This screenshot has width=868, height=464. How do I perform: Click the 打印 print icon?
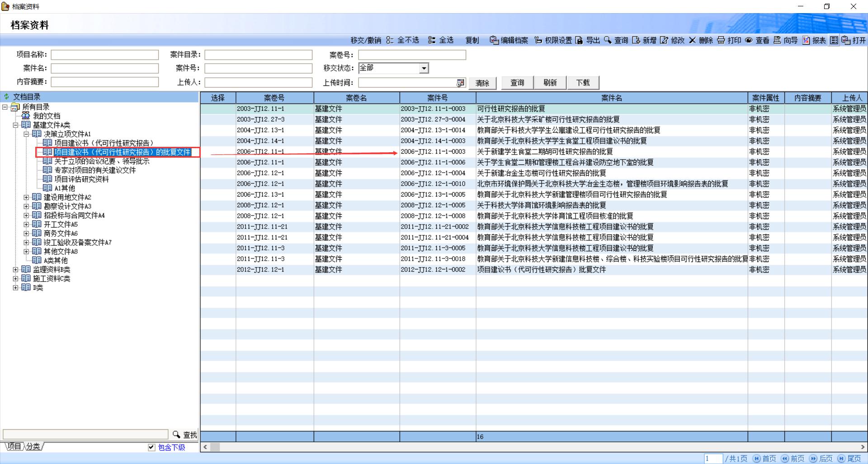[721, 40]
